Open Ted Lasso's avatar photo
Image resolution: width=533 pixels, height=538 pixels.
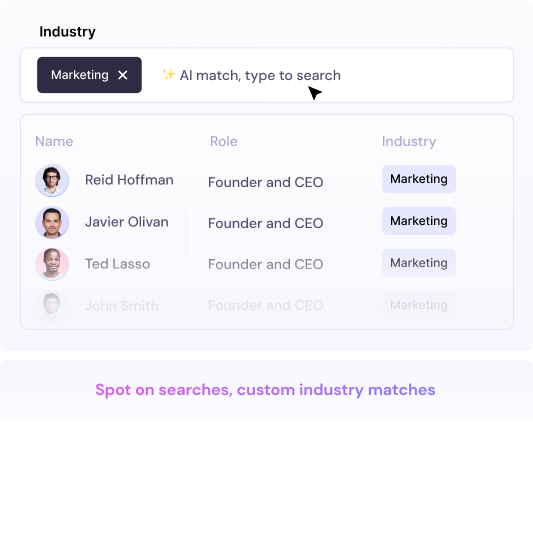tap(52, 264)
